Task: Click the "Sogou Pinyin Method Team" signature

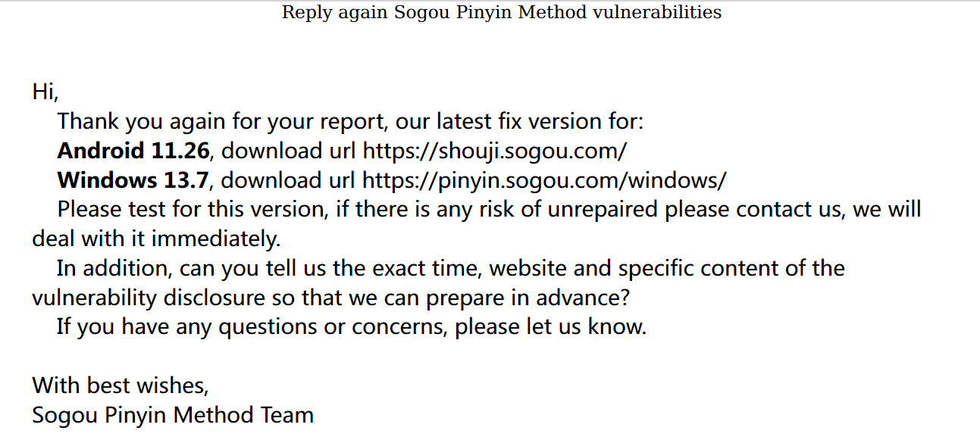Action: tap(173, 415)
